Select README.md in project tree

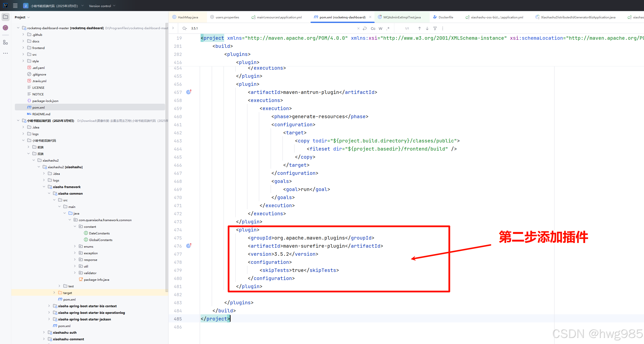coord(41,114)
